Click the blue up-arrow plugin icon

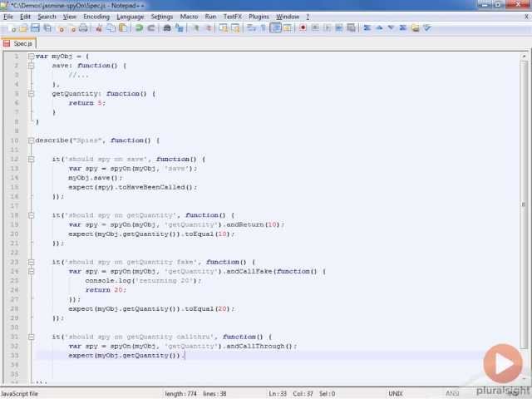point(379,28)
